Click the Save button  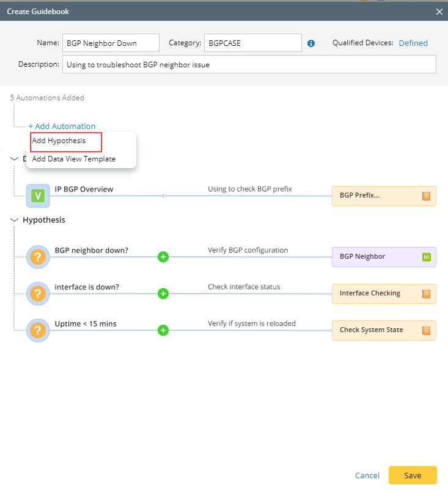coord(413,475)
